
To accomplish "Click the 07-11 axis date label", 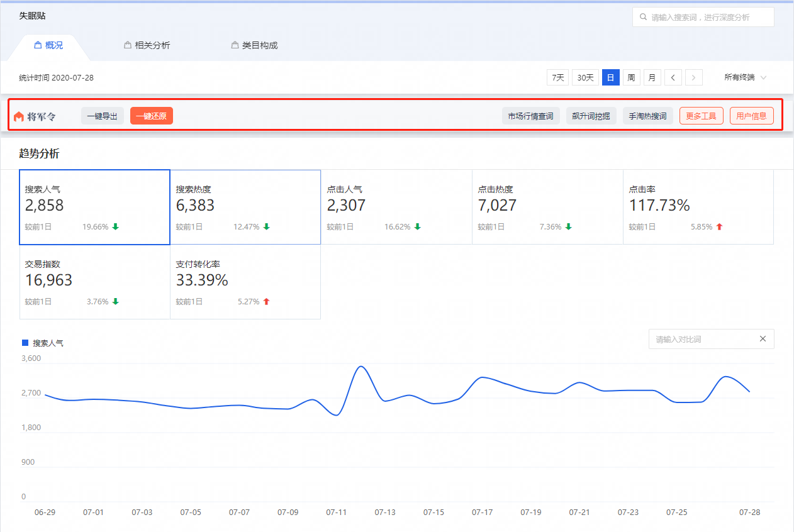I will 337,513.
